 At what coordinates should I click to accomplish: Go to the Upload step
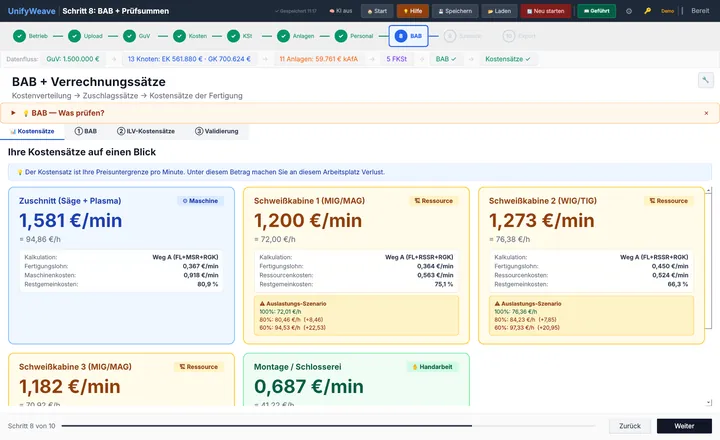85,36
